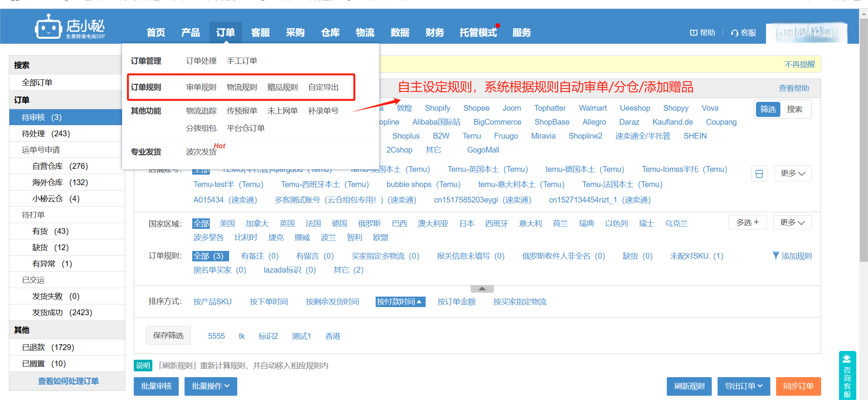Open the 导出订单 dropdown
The width and height of the screenshot is (868, 400).
point(744,386)
